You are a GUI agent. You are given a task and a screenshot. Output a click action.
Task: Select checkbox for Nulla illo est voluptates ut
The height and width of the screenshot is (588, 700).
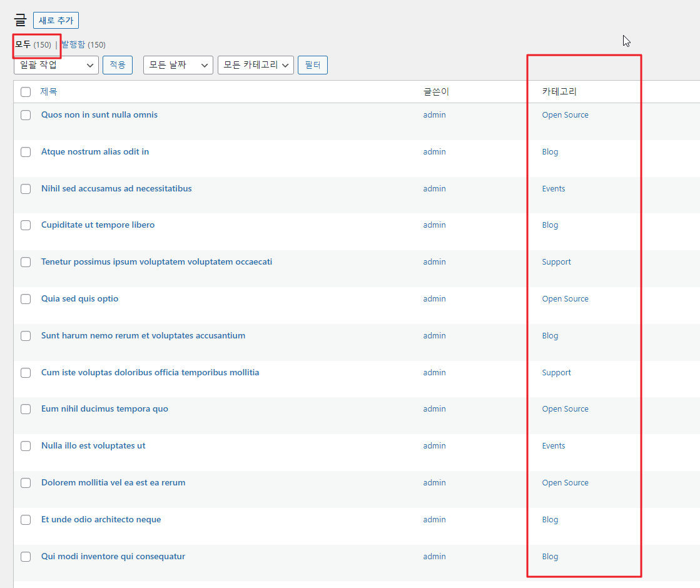(x=26, y=446)
